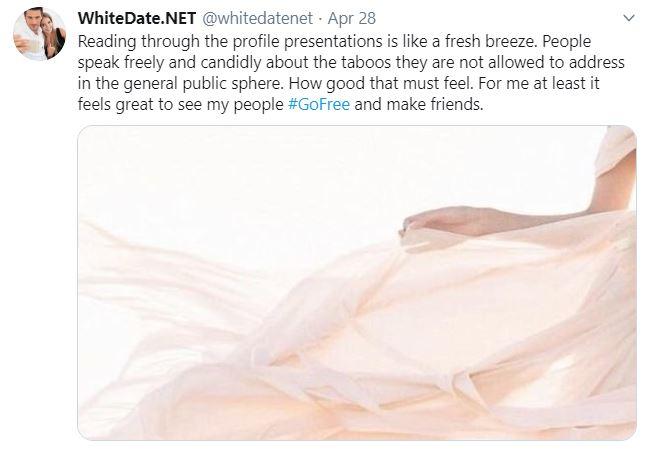Click the phrase 'and make friends.'
649x451 pixels.
tap(419, 104)
